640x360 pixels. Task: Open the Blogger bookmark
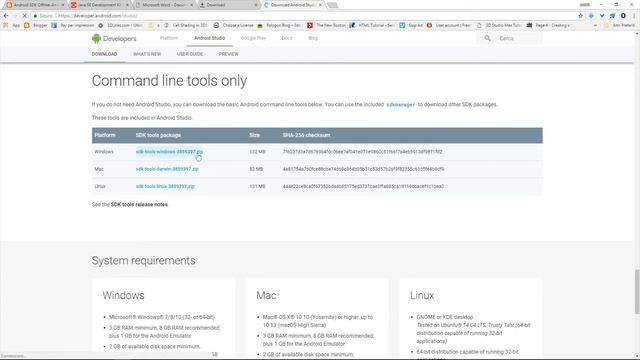pos(36,25)
